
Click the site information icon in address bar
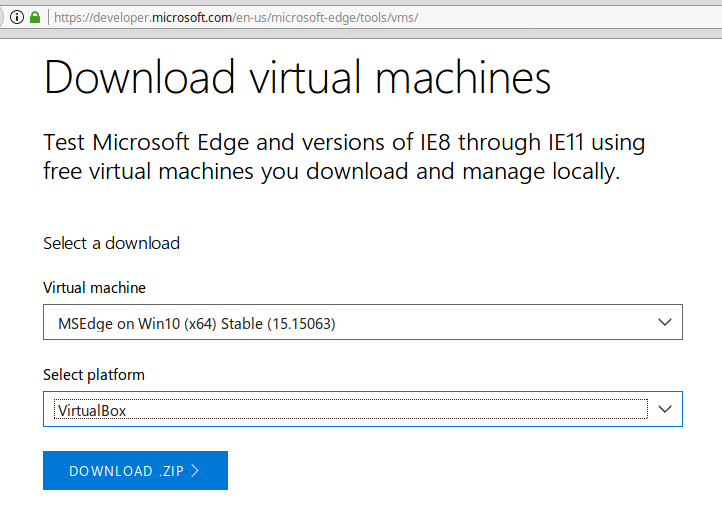[17, 18]
